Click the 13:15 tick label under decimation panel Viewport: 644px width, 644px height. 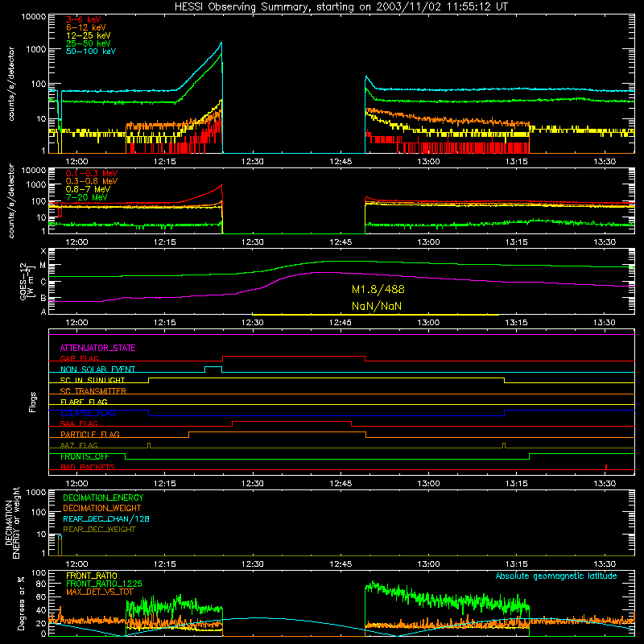[x=516, y=564]
